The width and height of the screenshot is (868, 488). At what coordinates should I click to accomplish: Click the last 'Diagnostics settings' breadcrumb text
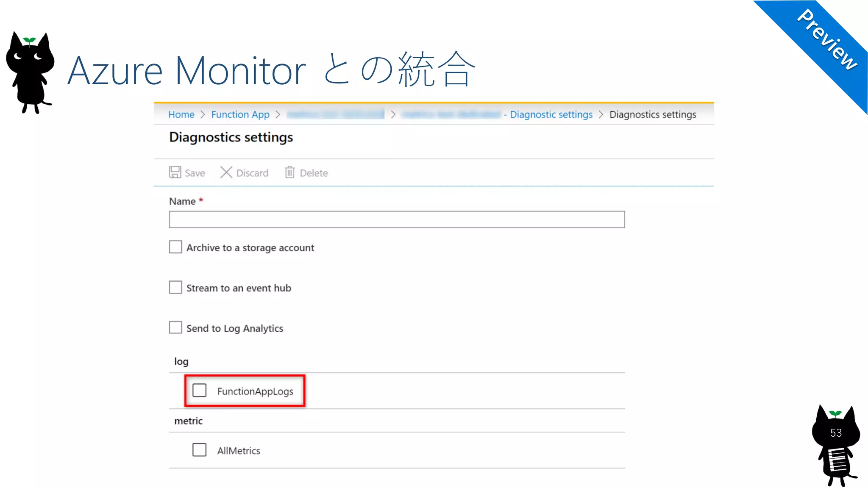653,114
